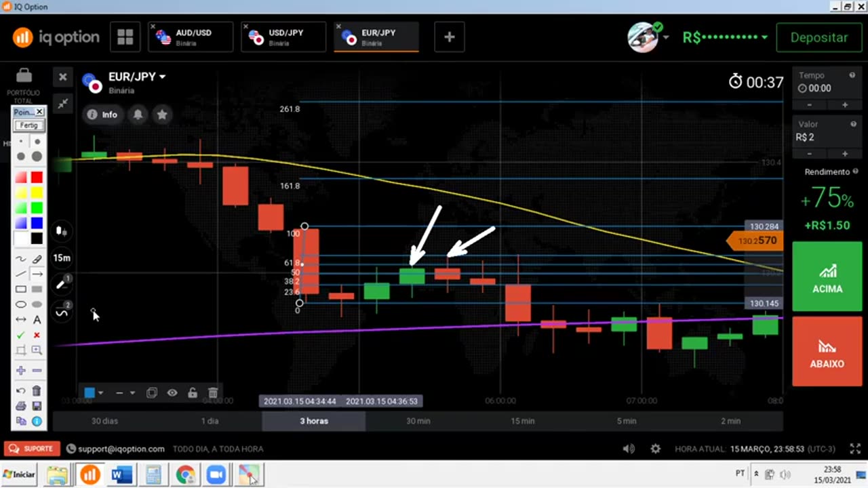Add EUR/JPY to favorites star
The height and width of the screenshot is (488, 868).
(162, 115)
